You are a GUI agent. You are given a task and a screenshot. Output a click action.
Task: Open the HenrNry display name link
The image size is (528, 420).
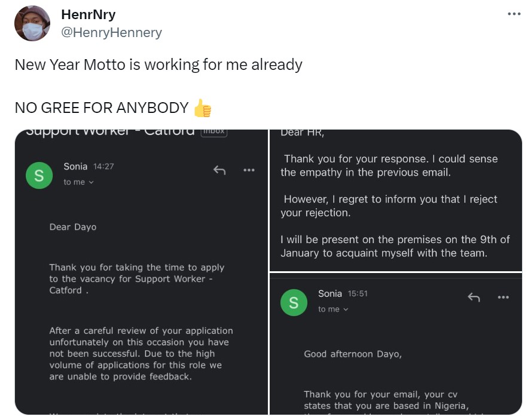coord(88,14)
